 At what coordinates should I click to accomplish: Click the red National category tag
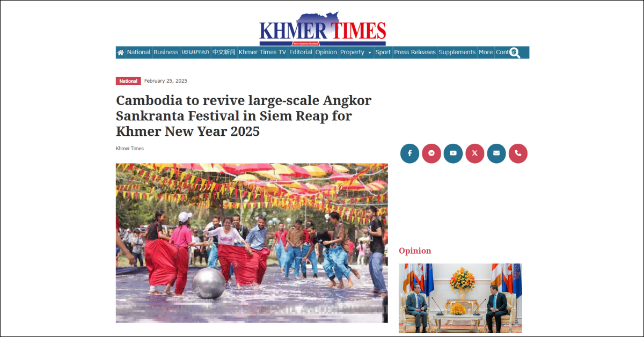pos(128,81)
